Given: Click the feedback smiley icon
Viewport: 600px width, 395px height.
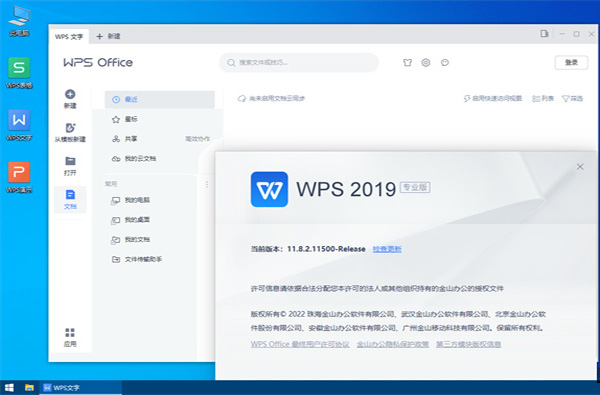Looking at the screenshot, I should (x=445, y=62).
